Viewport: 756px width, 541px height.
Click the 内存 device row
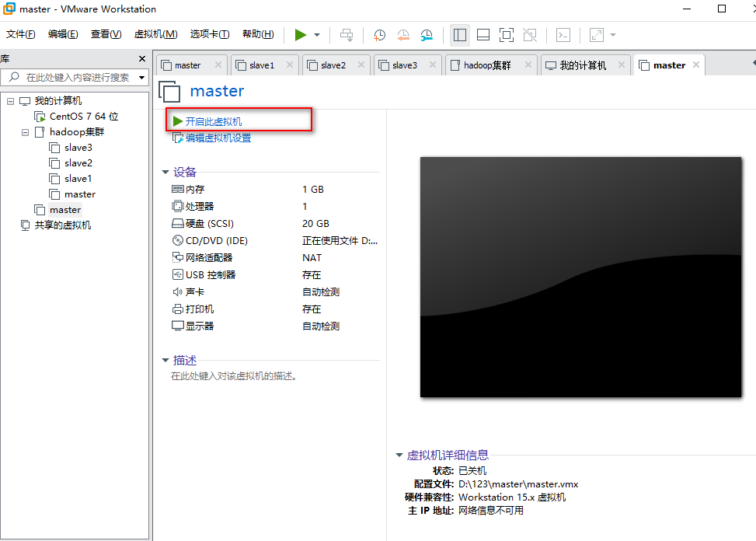pyautogui.click(x=275, y=190)
